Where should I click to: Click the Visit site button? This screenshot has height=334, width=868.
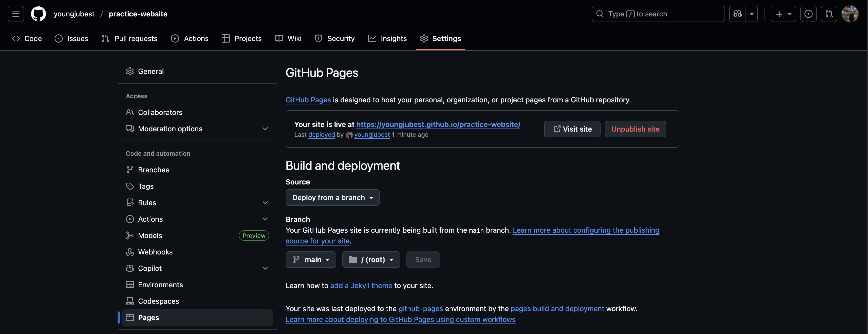pos(572,129)
